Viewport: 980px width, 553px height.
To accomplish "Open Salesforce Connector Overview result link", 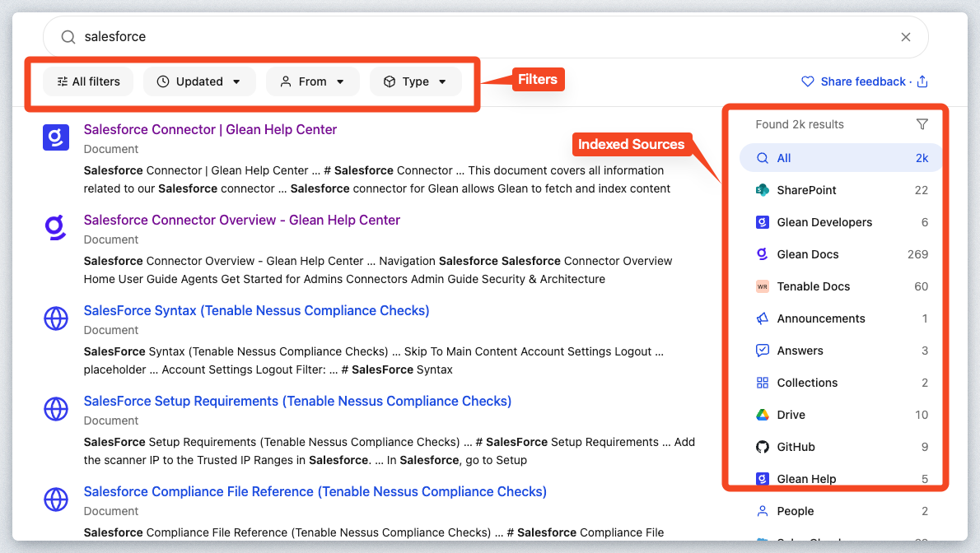I will (x=242, y=220).
